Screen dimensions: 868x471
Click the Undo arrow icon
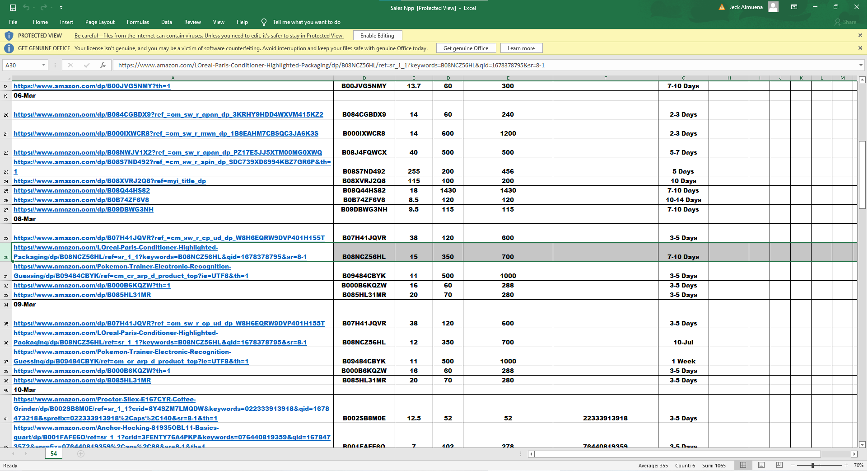[x=26, y=7]
